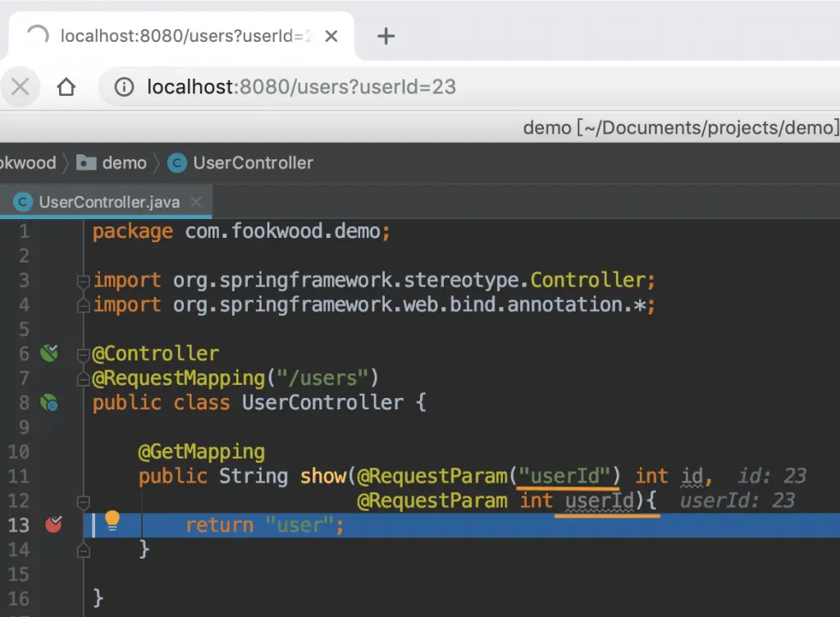Go to the browser home page
The image size is (840, 617).
(66, 86)
